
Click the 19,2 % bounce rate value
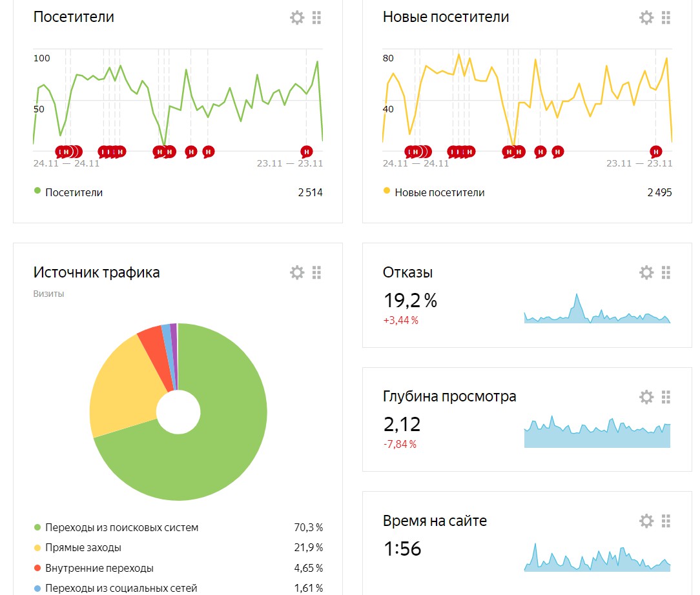point(410,301)
